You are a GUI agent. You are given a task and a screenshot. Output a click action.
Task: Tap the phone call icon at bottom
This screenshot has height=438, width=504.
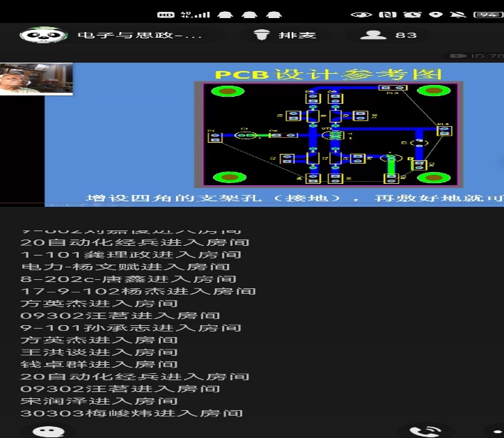click(x=425, y=432)
